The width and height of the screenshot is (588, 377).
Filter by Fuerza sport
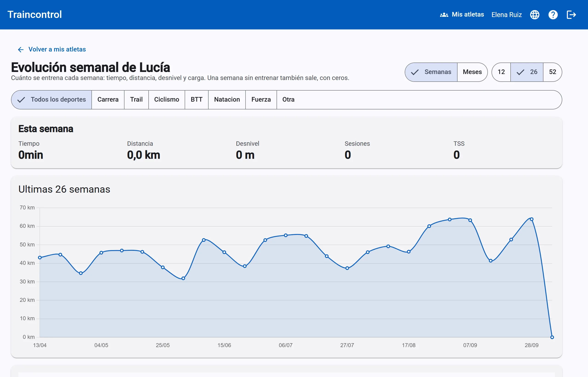[x=261, y=100]
